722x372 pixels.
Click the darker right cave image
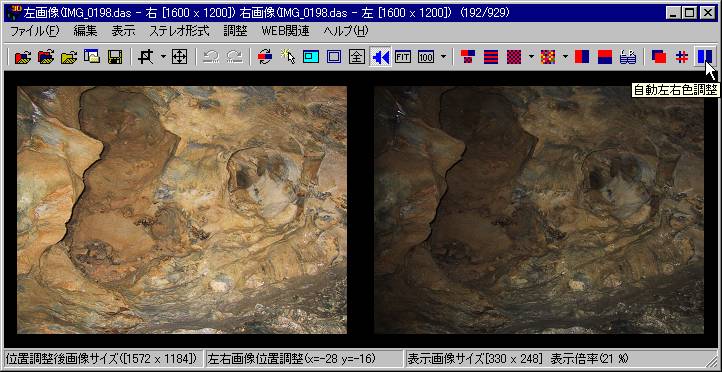(x=539, y=210)
